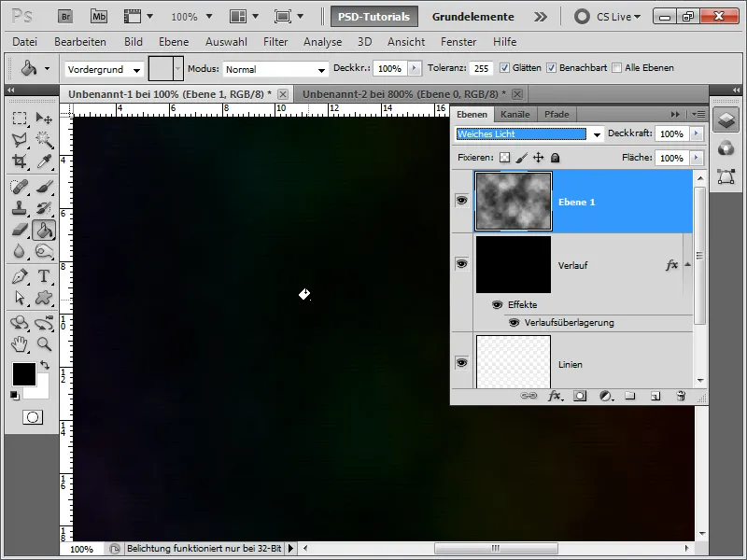The height and width of the screenshot is (560, 747).
Task: Add a layer mask
Action: coord(580,396)
